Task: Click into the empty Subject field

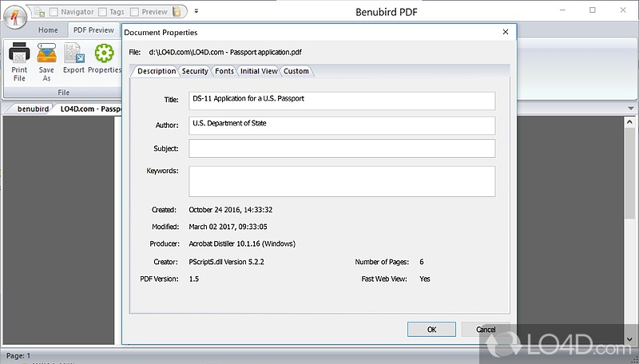Action: coord(342,148)
